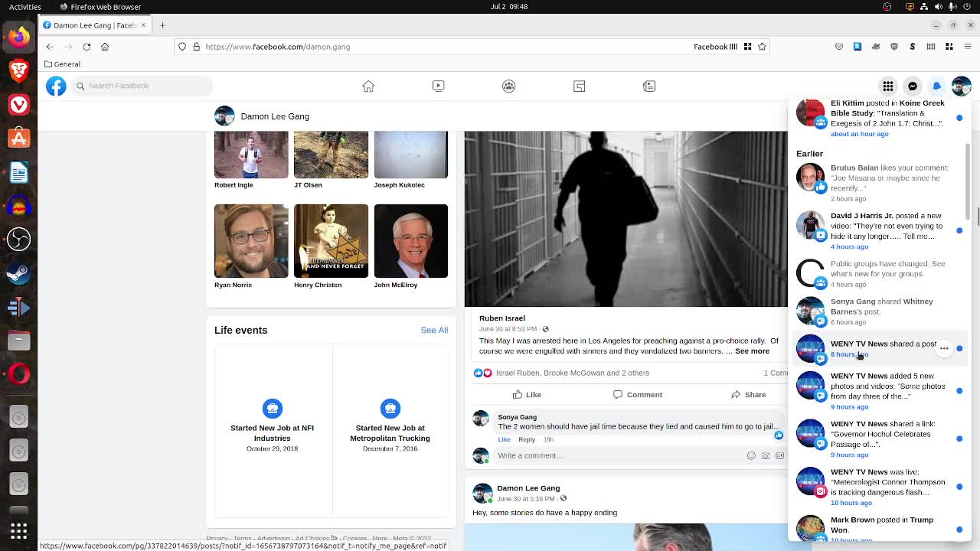
Task: Open the Activities overview
Action: 25,7
